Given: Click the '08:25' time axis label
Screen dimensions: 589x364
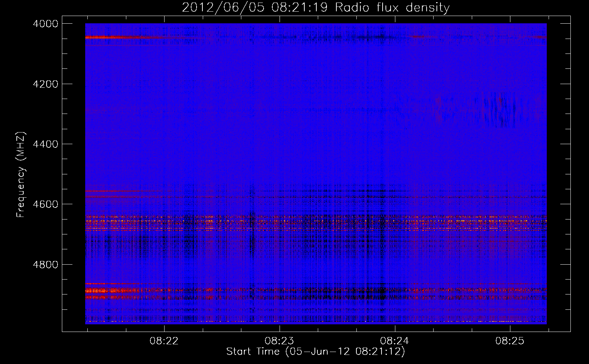Looking at the screenshot, I should point(510,341).
